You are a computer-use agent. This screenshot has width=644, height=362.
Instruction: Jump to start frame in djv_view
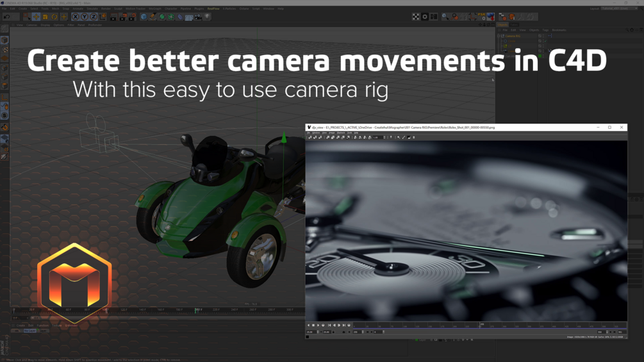pos(329,325)
